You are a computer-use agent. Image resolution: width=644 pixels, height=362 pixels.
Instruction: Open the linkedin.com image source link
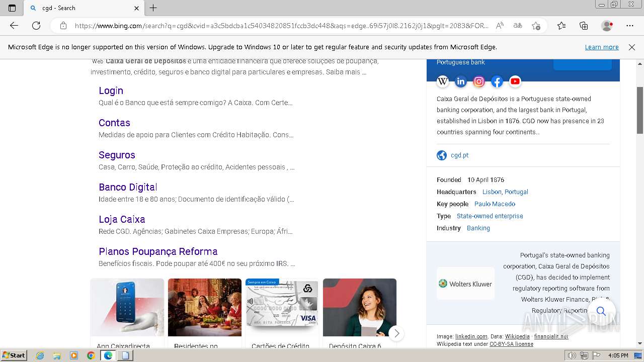point(471,336)
